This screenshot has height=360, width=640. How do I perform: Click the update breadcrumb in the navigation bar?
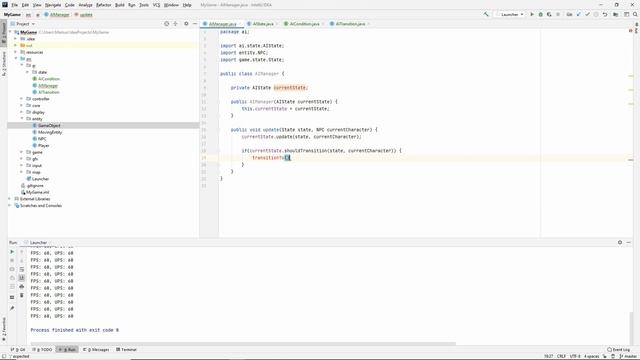coord(83,15)
